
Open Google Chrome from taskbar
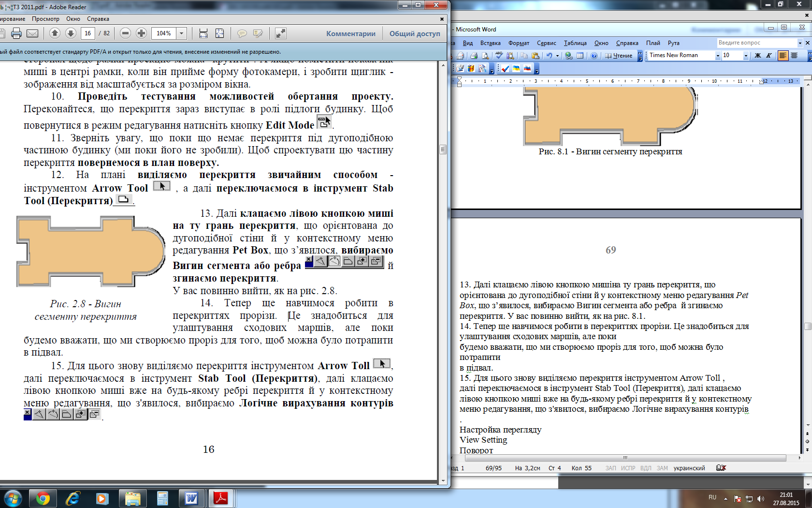(x=43, y=498)
